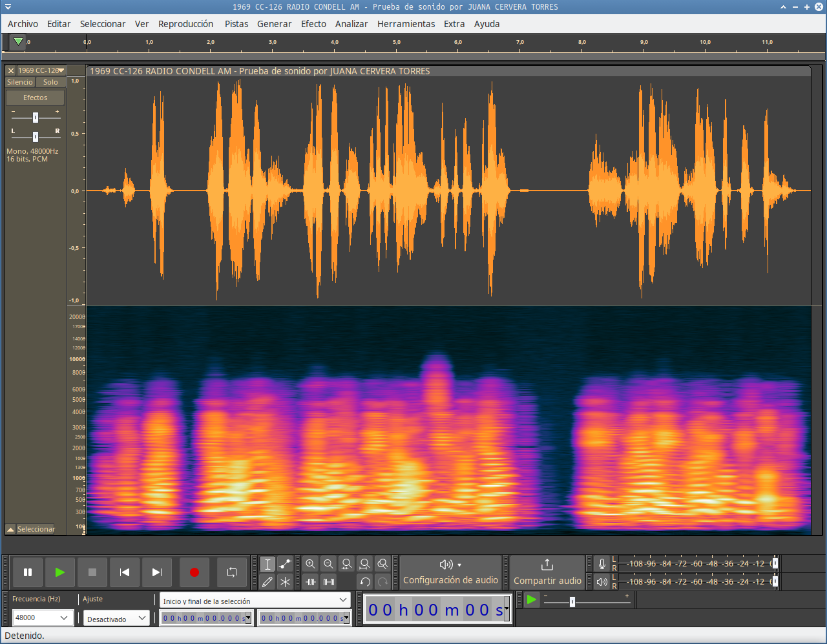Open the window menu icon in title bar
This screenshot has width=827, height=644.
(x=8, y=6)
